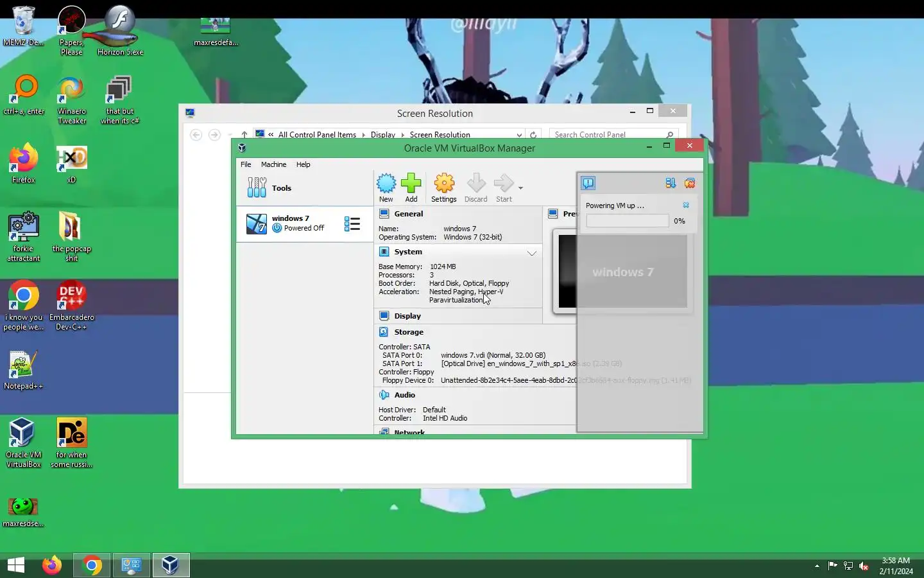Click Firefox icon in taskbar
This screenshot has height=578, width=924.
(52, 565)
